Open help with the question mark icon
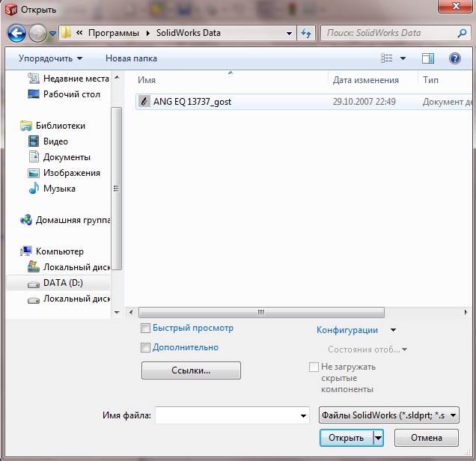The width and height of the screenshot is (476, 461). 455,58
